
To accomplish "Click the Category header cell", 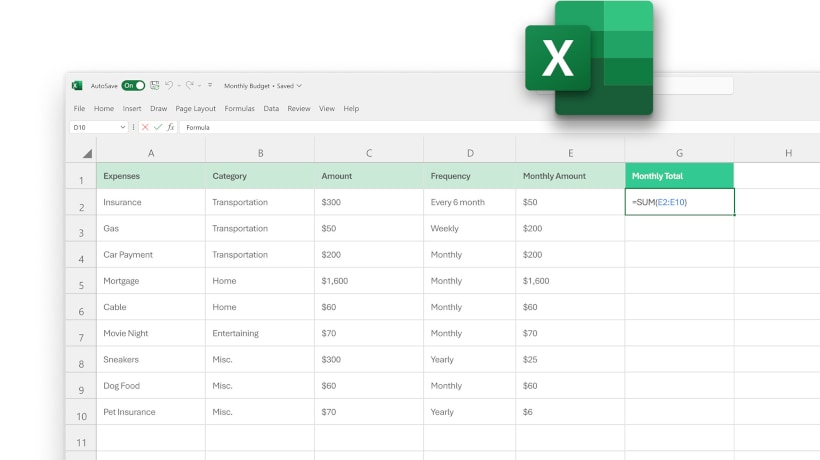I will point(260,176).
